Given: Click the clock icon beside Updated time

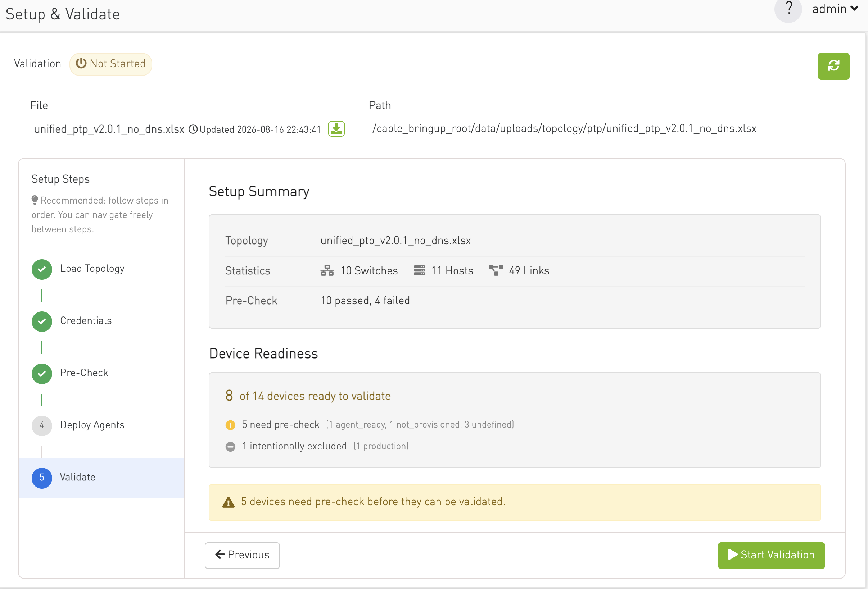Looking at the screenshot, I should pyautogui.click(x=193, y=129).
